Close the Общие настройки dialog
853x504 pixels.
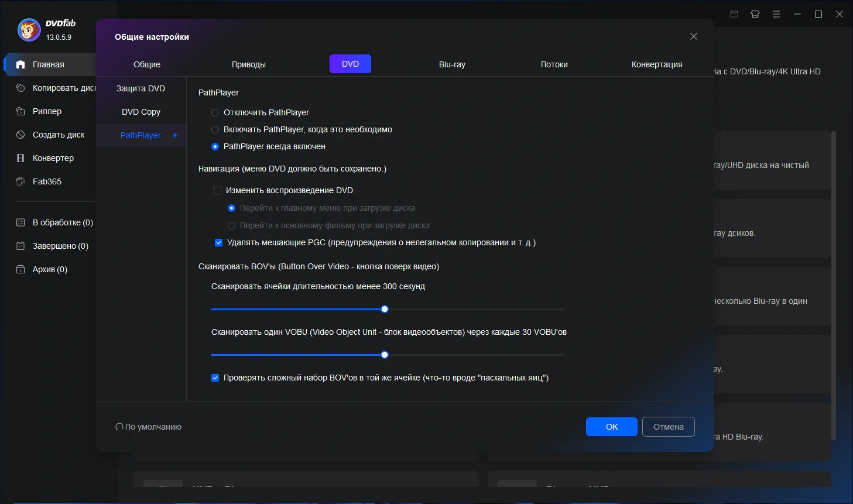(694, 36)
